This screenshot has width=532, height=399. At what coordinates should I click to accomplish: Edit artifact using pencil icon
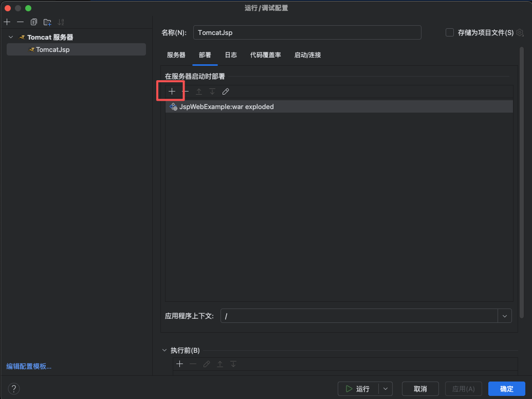(x=226, y=92)
